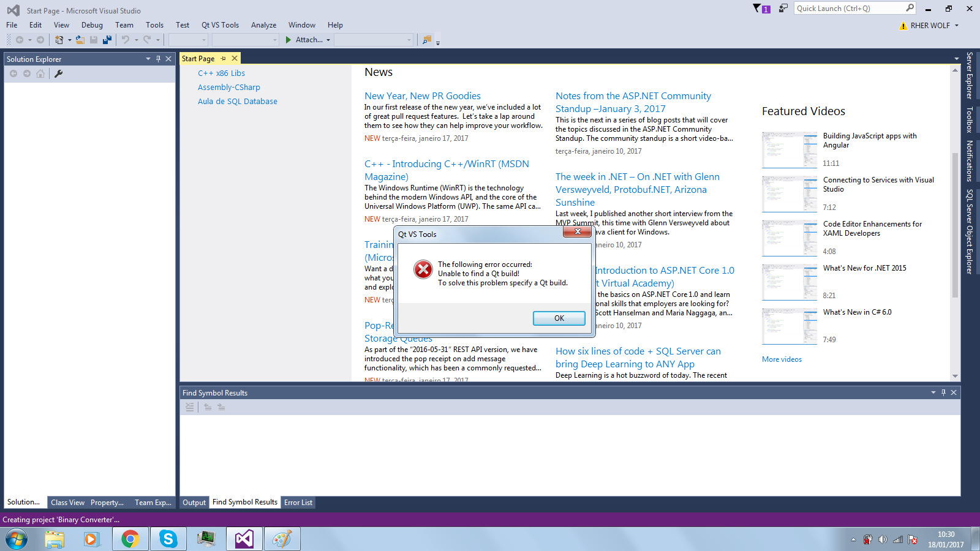
Task: Open the RHER WOLF account dropdown
Action: click(x=957, y=26)
